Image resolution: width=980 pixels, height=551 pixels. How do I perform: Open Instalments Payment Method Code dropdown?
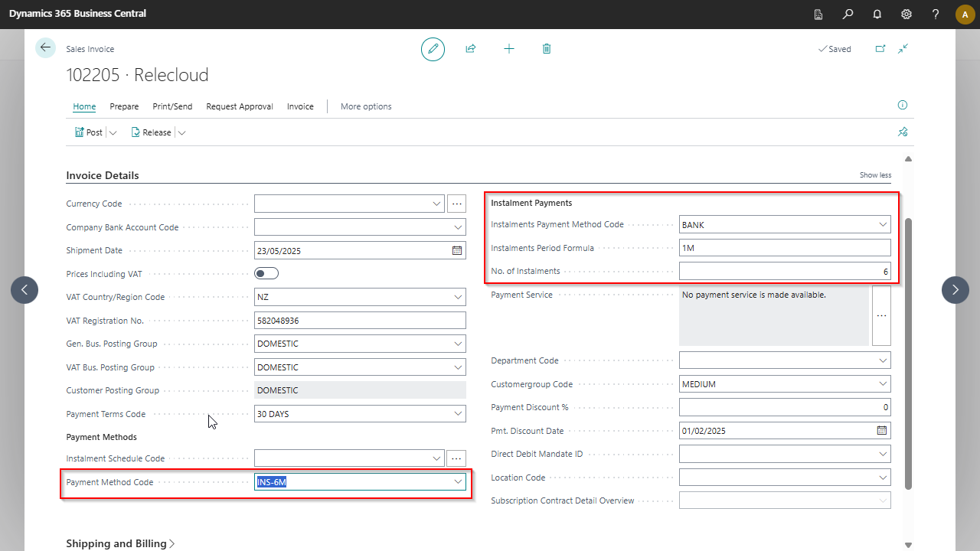click(x=883, y=225)
